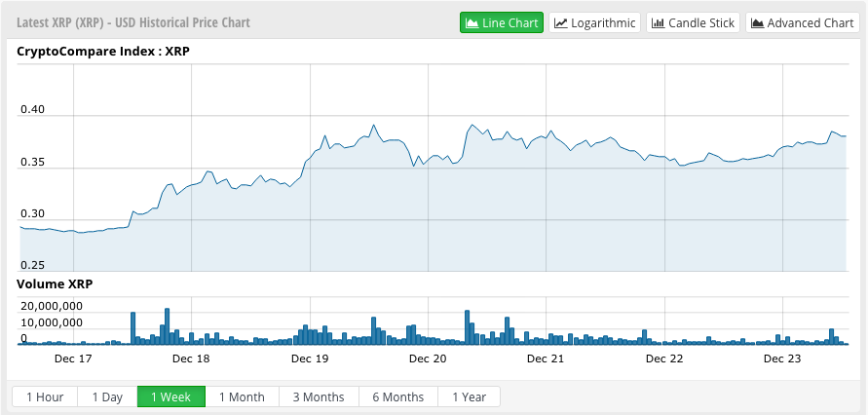The width and height of the screenshot is (868, 415).
Task: Open the Advanced Chart view
Action: (x=804, y=22)
